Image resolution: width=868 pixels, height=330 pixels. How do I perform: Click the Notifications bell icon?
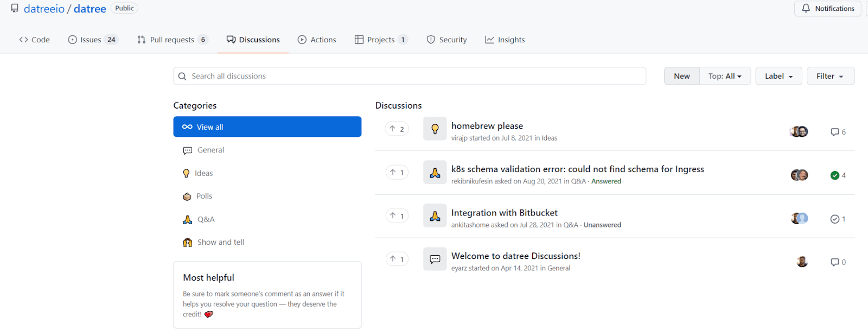pos(806,8)
